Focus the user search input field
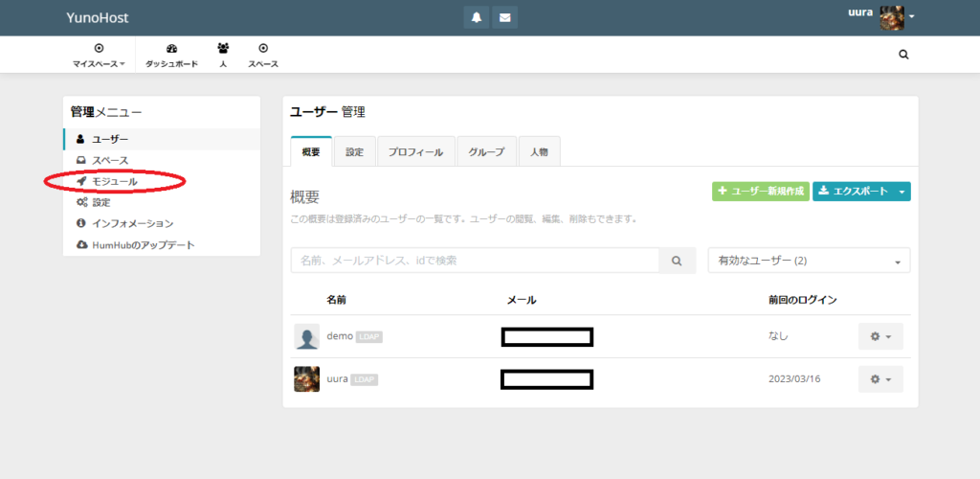This screenshot has width=980, height=479. coord(475,261)
